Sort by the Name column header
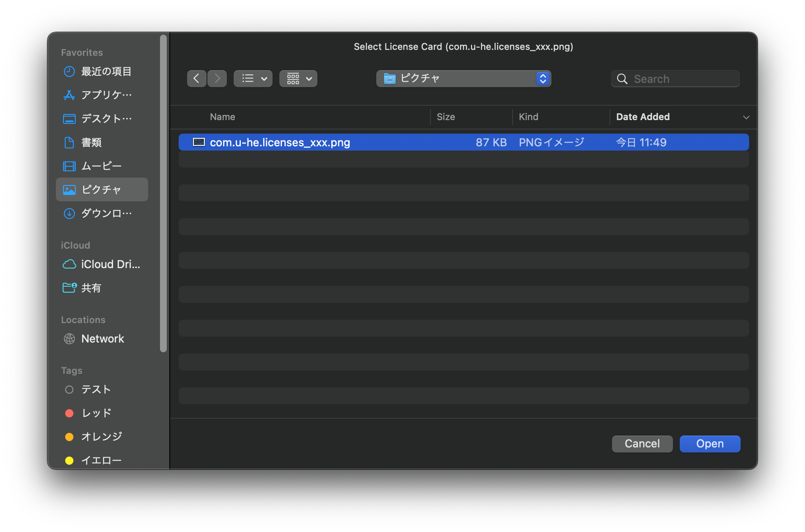This screenshot has height=532, width=805. click(x=223, y=117)
